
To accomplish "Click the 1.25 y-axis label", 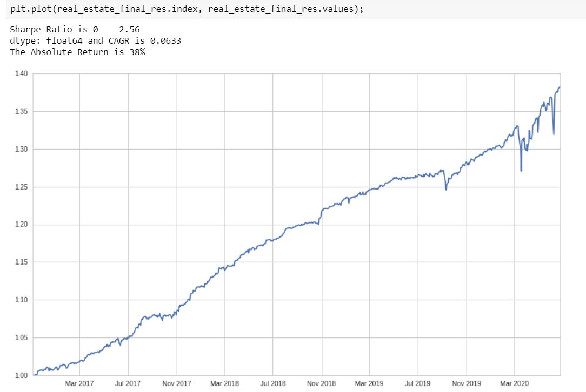I will [21, 187].
